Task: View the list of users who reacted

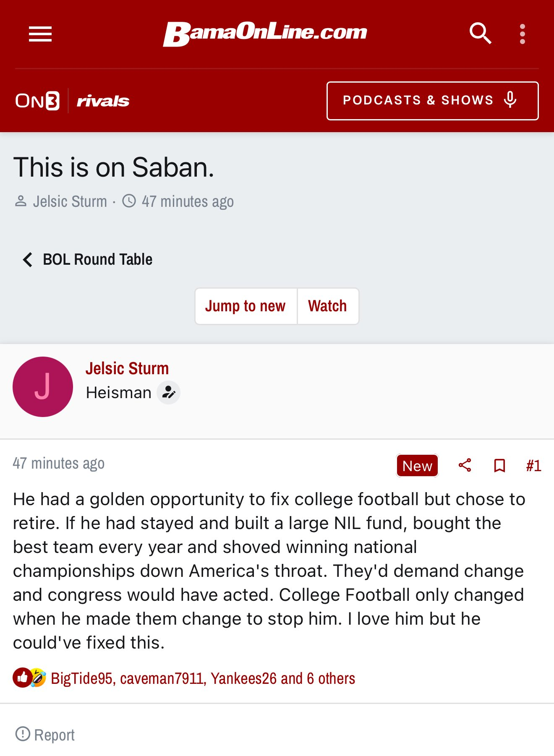Action: coord(203,678)
